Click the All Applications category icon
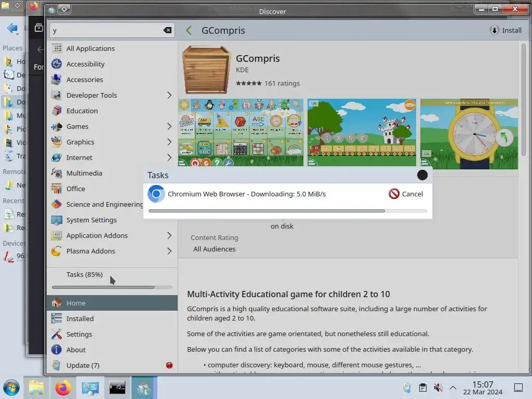The width and height of the screenshot is (532, 399). tap(57, 48)
